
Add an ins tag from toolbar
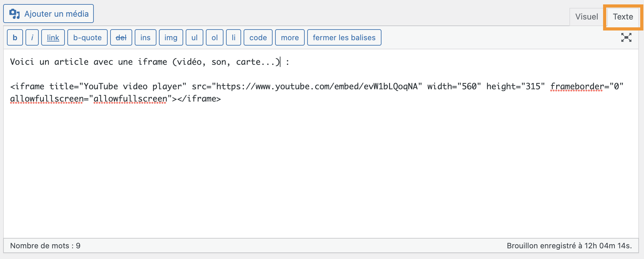tap(145, 38)
